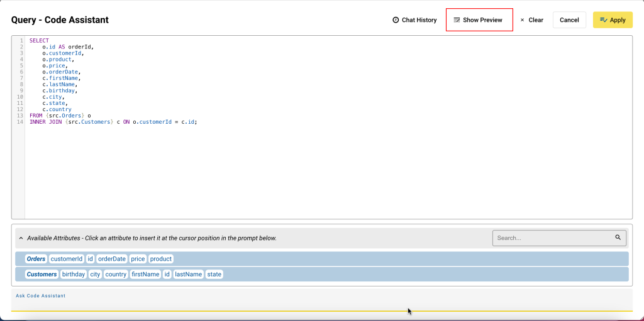The image size is (644, 321).
Task: Click the Show Preview icon
Action: coord(457,20)
